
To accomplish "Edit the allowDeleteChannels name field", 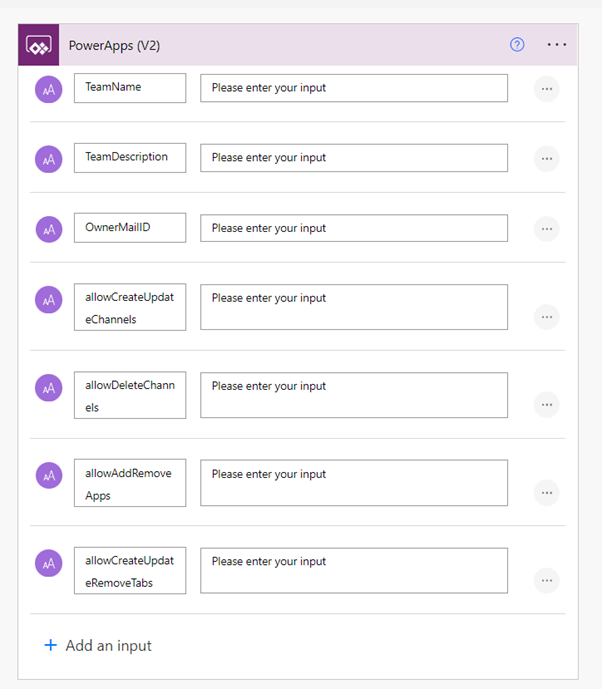I will (x=130, y=395).
